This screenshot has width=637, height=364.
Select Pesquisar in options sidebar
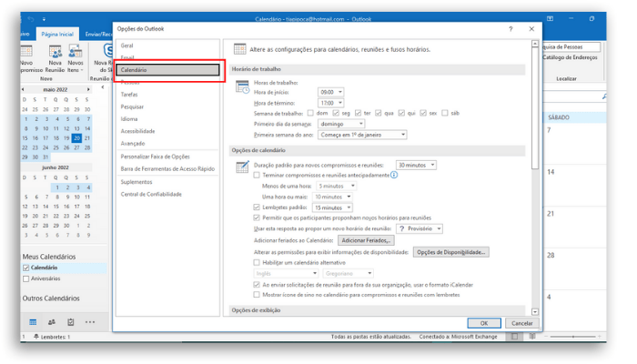coord(132,106)
